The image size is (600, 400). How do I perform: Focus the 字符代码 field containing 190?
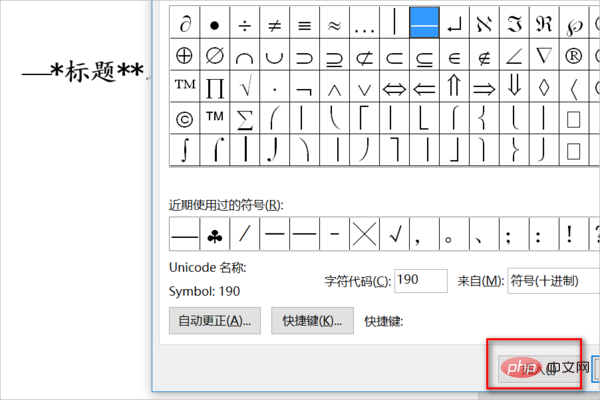[420, 280]
